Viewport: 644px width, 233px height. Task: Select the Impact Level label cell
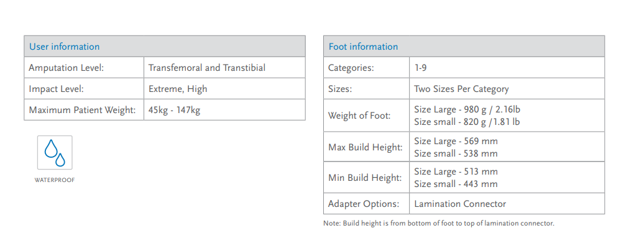click(x=84, y=89)
